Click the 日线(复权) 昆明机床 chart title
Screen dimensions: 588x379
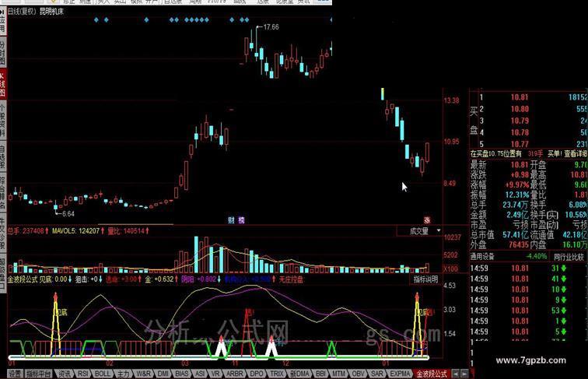pyautogui.click(x=36, y=12)
